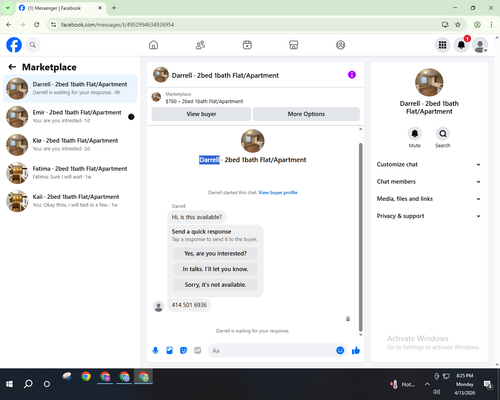Open the Windows Start menu
Viewport: 500px width, 400px height.
[9, 384]
